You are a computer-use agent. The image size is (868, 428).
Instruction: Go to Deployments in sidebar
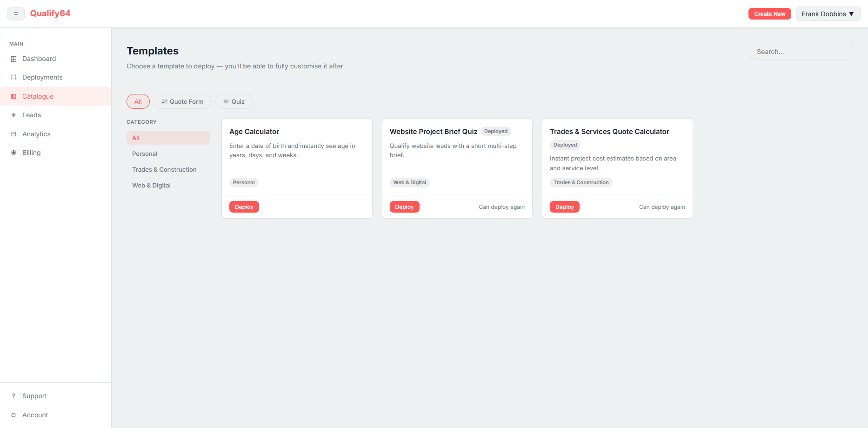[56, 77]
